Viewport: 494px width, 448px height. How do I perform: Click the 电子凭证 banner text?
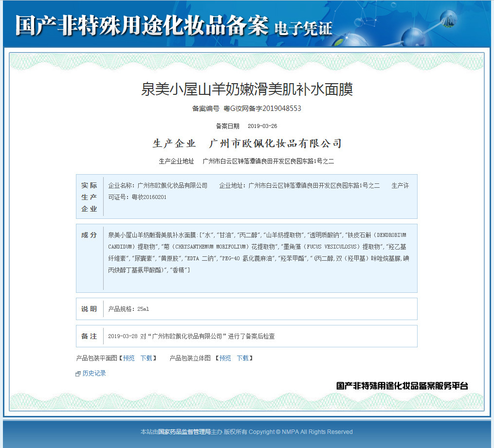(303, 29)
